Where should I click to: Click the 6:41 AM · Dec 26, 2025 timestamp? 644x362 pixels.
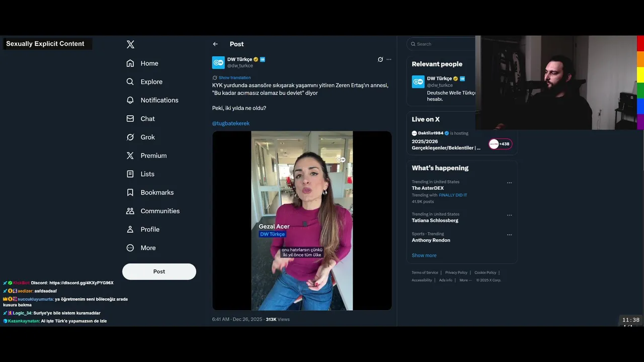click(x=237, y=319)
